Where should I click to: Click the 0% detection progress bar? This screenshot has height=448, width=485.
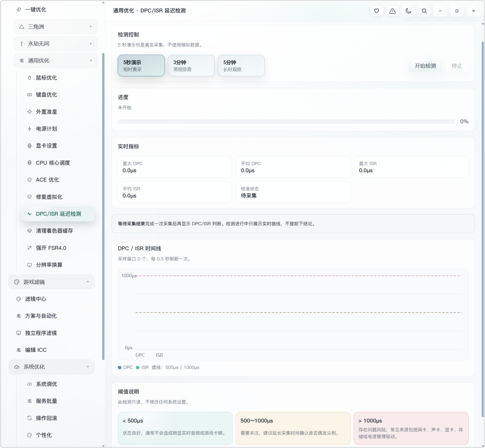pos(286,122)
